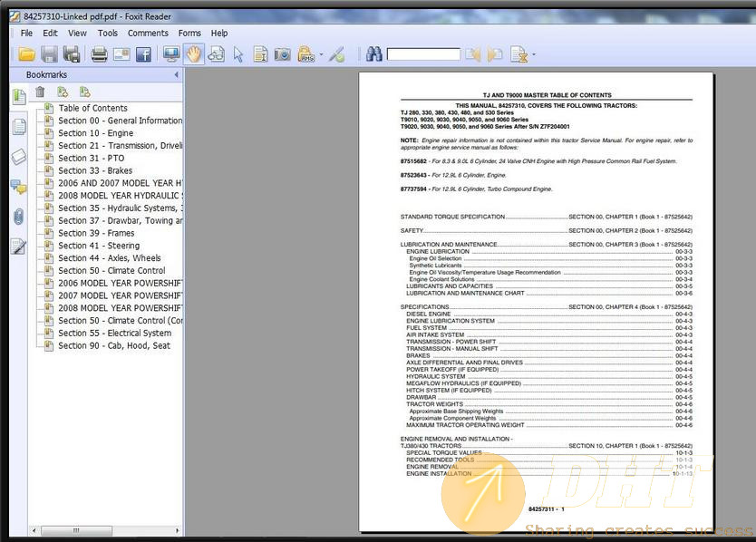Viewport: 756px width, 542px height.
Task: Focus the Find text input box
Action: click(423, 54)
